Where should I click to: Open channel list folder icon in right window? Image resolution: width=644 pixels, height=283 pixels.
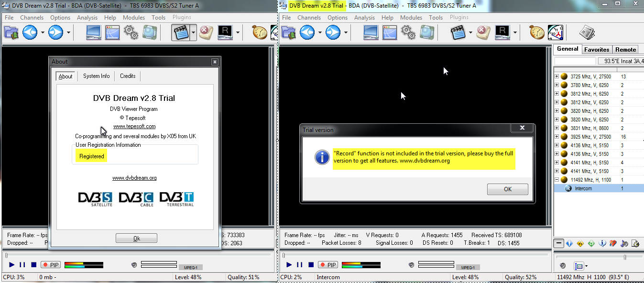click(288, 33)
